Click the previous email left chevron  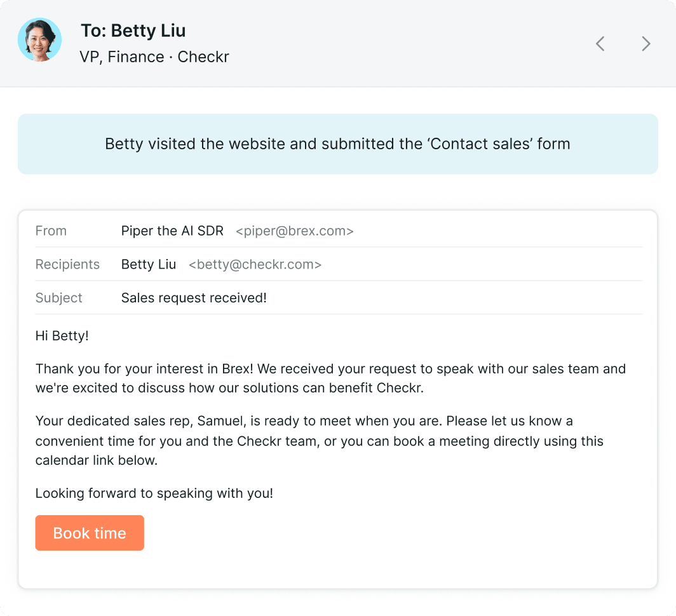click(600, 44)
